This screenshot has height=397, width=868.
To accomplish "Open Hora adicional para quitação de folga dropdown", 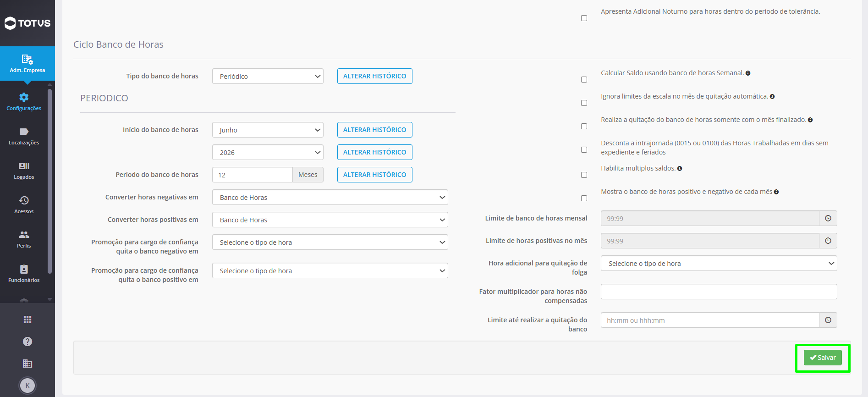I will point(719,263).
